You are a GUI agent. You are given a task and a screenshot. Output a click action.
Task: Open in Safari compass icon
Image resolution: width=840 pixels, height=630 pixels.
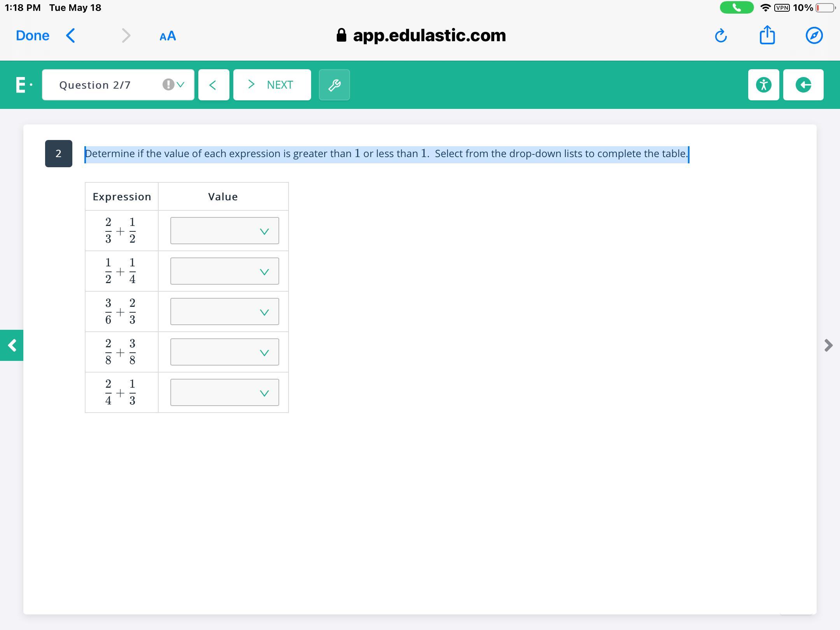click(x=814, y=36)
